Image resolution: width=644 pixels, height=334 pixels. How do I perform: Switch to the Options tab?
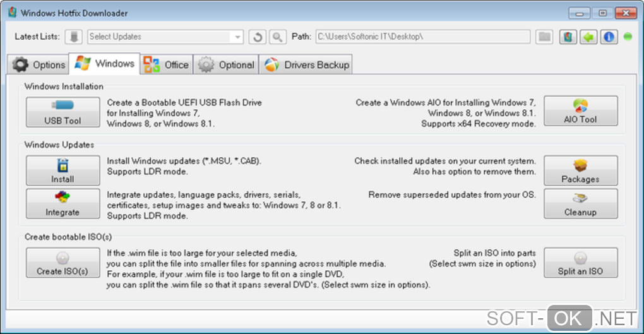point(39,64)
